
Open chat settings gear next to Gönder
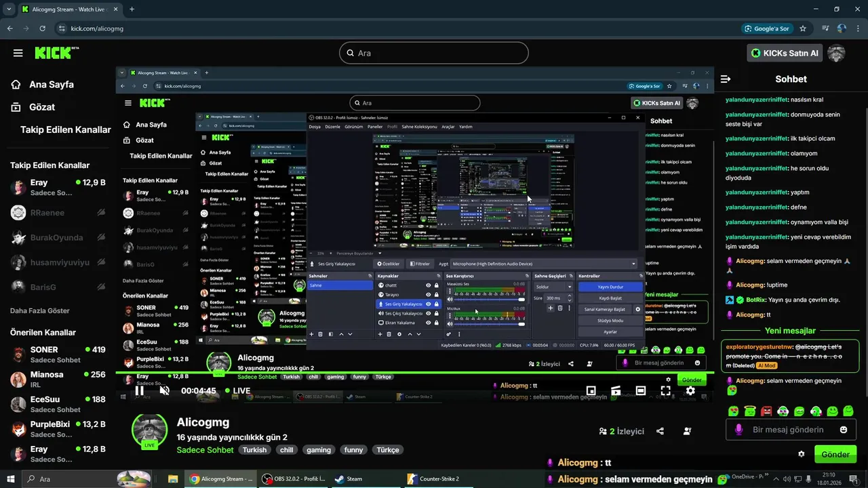pos(802,454)
